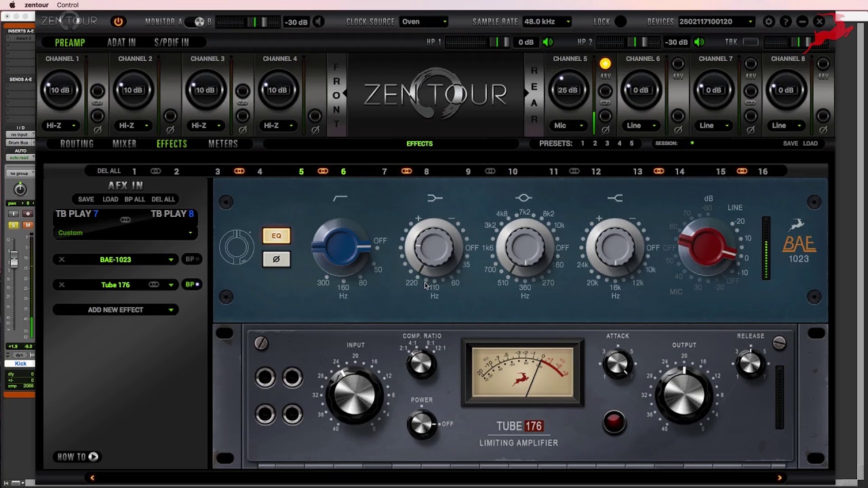This screenshot has width=868, height=488.
Task: Click the right scroll arrow at bottom
Action: [779, 478]
